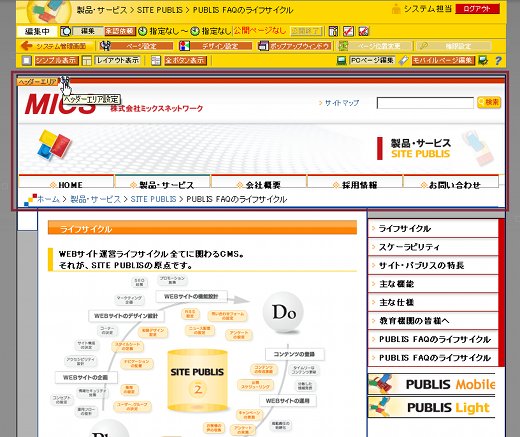
Task: Click the orange back arrow icon
Action: 26,46
